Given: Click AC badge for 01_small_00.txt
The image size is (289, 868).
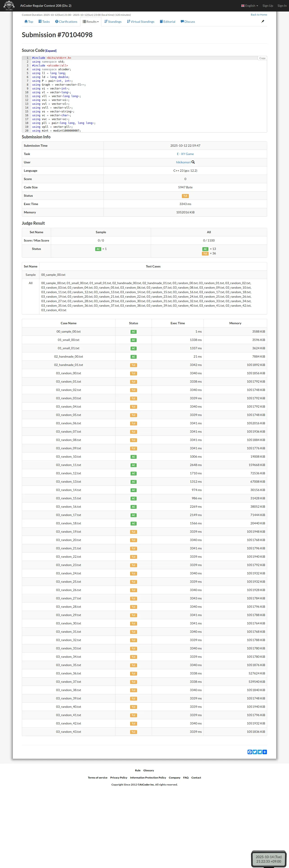Looking at the screenshot, I should (133, 340).
